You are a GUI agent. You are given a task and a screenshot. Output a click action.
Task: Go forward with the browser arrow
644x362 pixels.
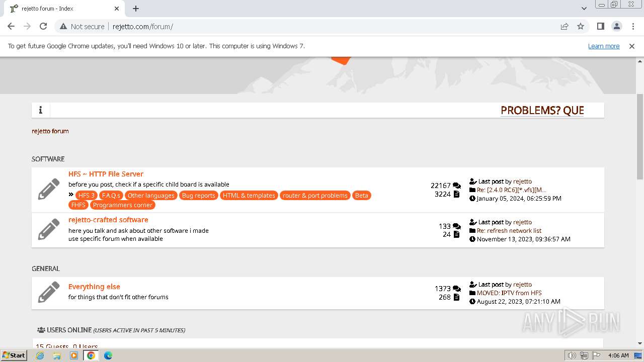click(27, 26)
